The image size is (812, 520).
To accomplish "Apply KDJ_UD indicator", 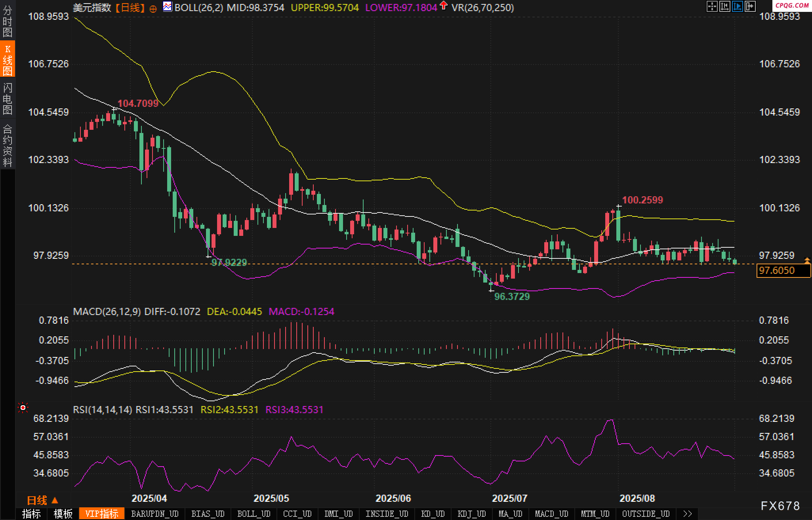I will tap(472, 514).
